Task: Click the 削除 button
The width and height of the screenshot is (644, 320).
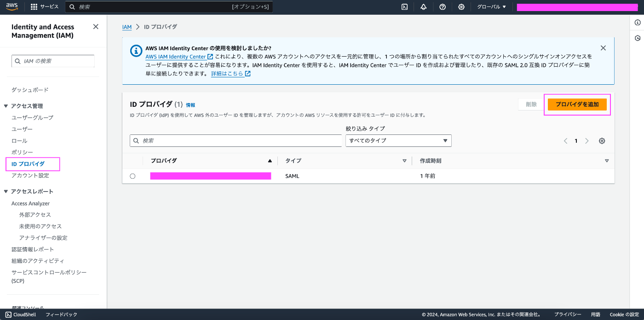Action: pyautogui.click(x=531, y=105)
